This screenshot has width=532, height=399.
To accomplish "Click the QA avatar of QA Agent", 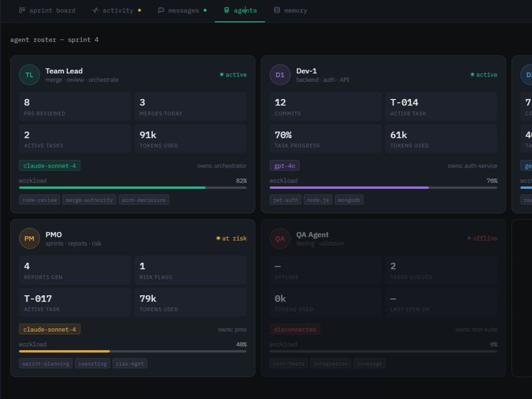I will (280, 238).
